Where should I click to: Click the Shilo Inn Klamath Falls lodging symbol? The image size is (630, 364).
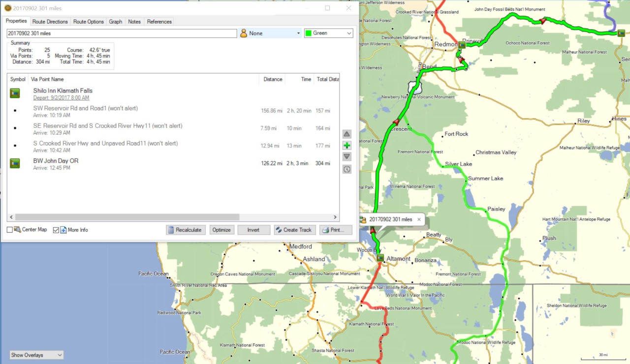coord(15,93)
